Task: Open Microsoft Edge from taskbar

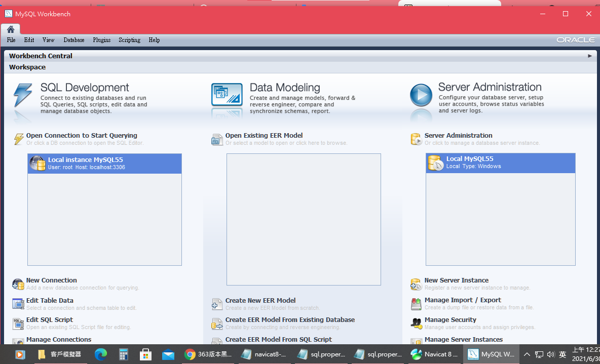Action: pyautogui.click(x=101, y=354)
